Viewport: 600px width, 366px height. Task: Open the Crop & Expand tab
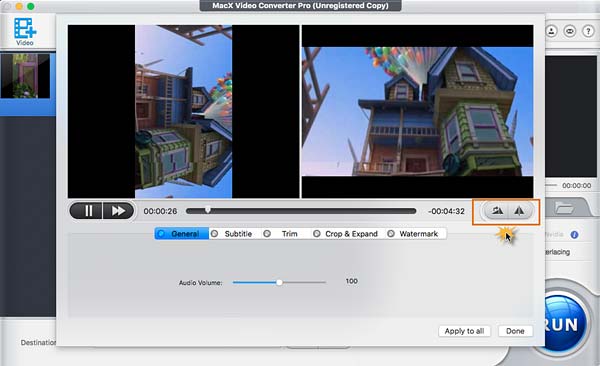click(x=346, y=234)
